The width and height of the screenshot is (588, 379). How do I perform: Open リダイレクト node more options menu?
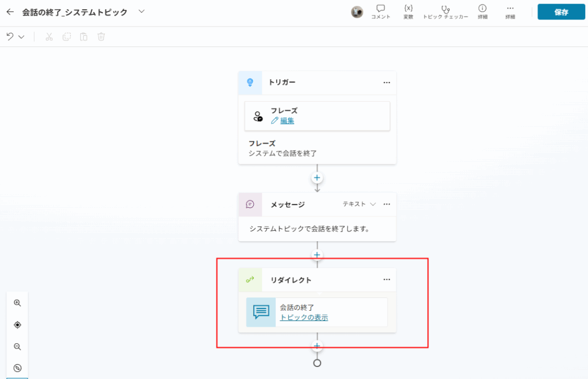click(386, 280)
